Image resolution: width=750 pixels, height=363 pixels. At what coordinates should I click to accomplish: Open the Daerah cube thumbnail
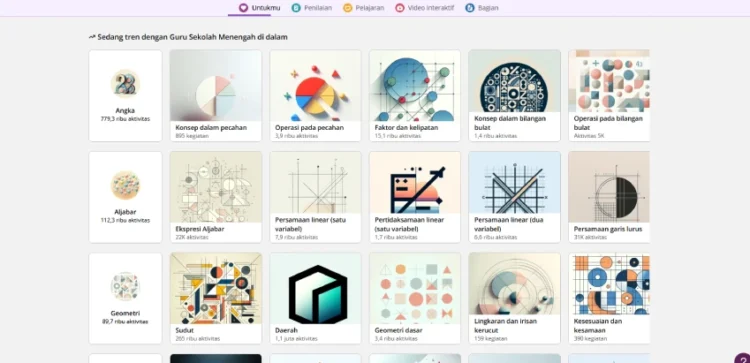(315, 288)
